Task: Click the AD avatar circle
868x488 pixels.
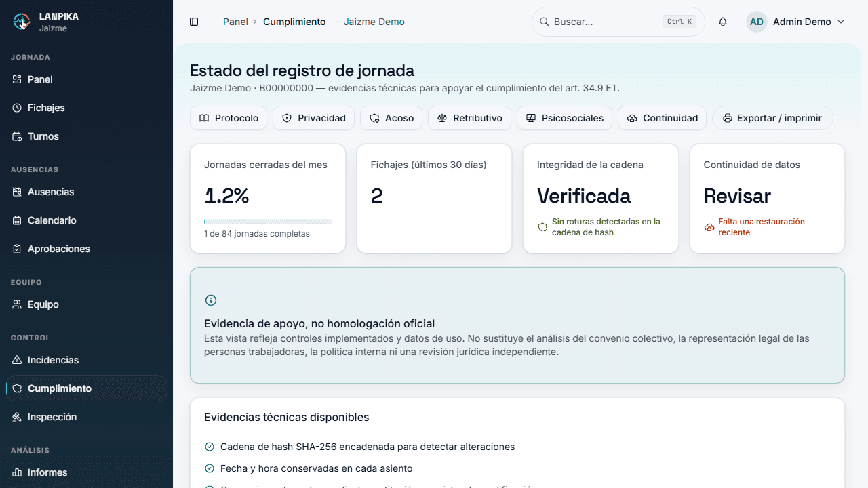Action: click(x=757, y=22)
